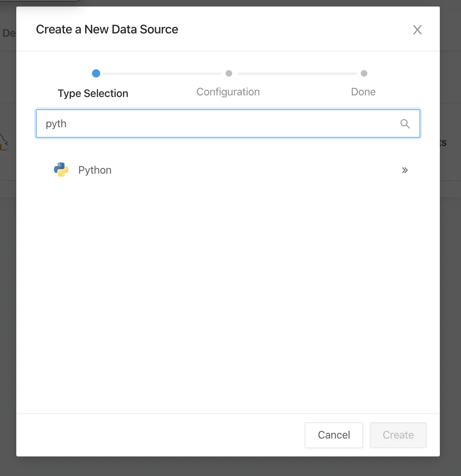Click progress line between Configuration and Done

point(297,74)
